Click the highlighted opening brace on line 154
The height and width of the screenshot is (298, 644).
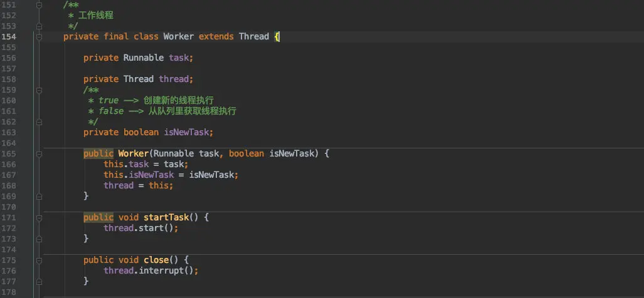[277, 36]
